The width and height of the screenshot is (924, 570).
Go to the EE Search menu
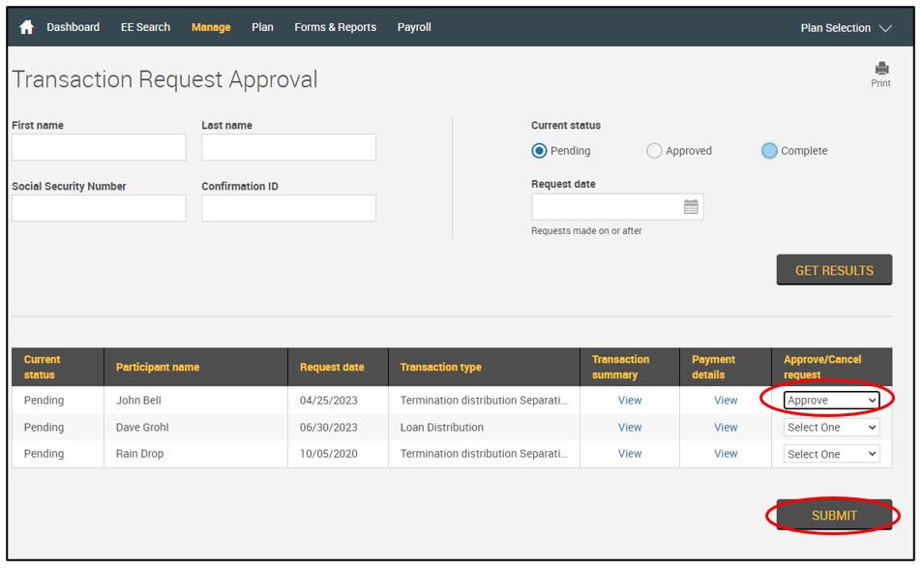[x=145, y=27]
